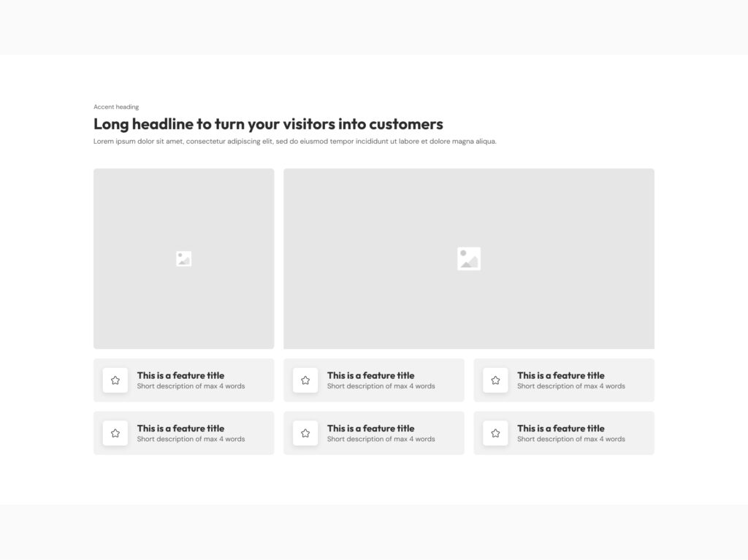Click the short description in the top-right card
Screen dimensions: 748x560
(x=570, y=386)
